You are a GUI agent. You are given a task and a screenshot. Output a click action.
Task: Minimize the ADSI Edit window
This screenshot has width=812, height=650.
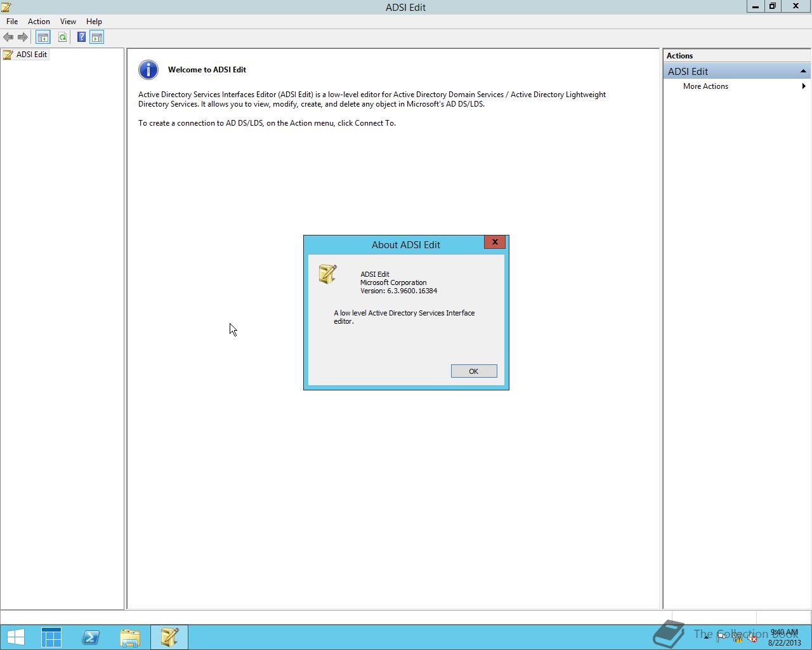[755, 6]
